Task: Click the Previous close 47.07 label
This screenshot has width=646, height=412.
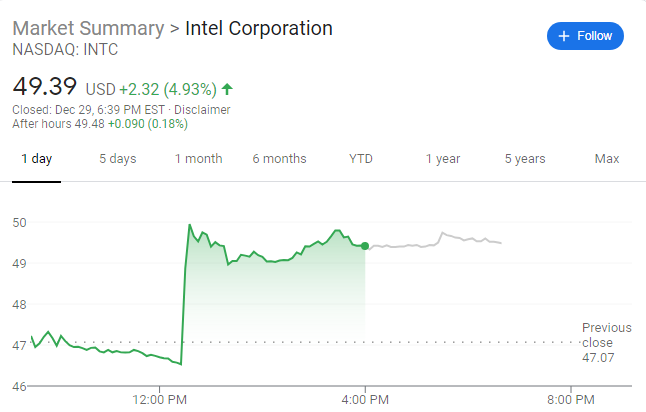Action: coord(606,342)
